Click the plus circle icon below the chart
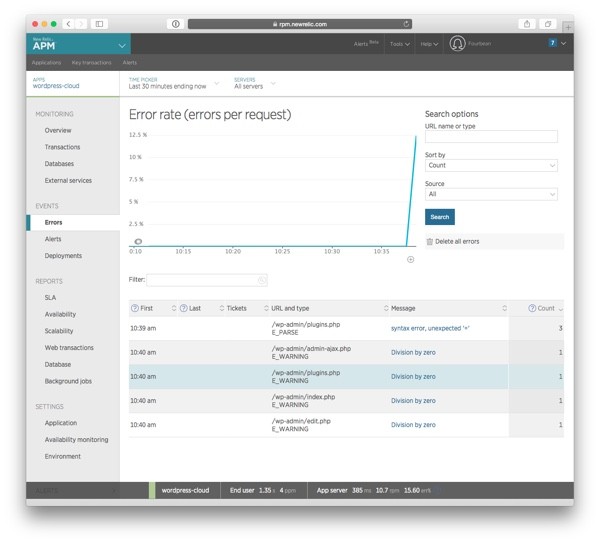Image resolution: width=600 pixels, height=543 pixels. [x=411, y=259]
